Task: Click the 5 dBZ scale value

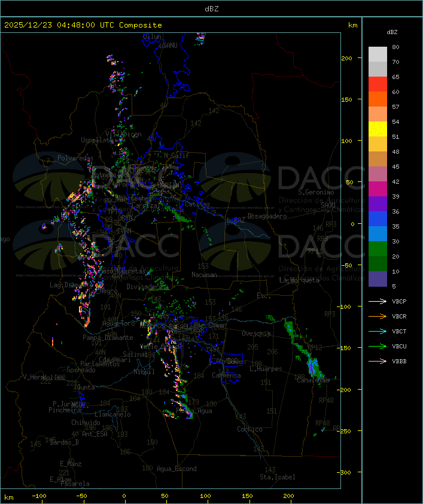Action: pos(394,286)
